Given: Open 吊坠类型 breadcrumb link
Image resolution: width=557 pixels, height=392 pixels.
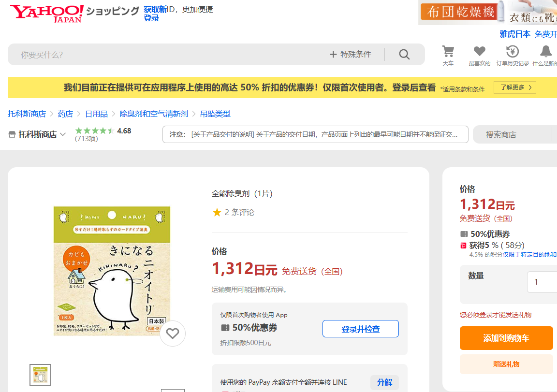Looking at the screenshot, I should (215, 114).
